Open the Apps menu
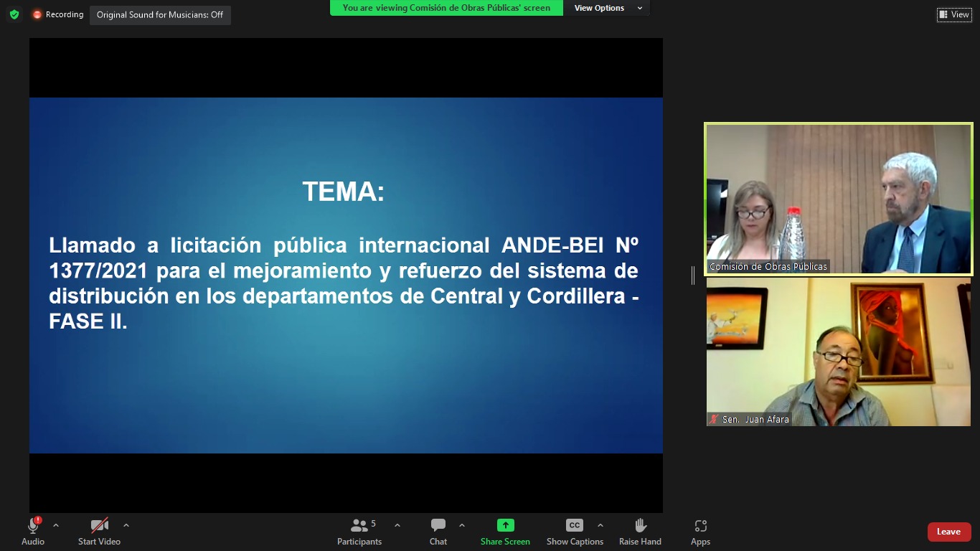The height and width of the screenshot is (551, 980). coord(701,532)
